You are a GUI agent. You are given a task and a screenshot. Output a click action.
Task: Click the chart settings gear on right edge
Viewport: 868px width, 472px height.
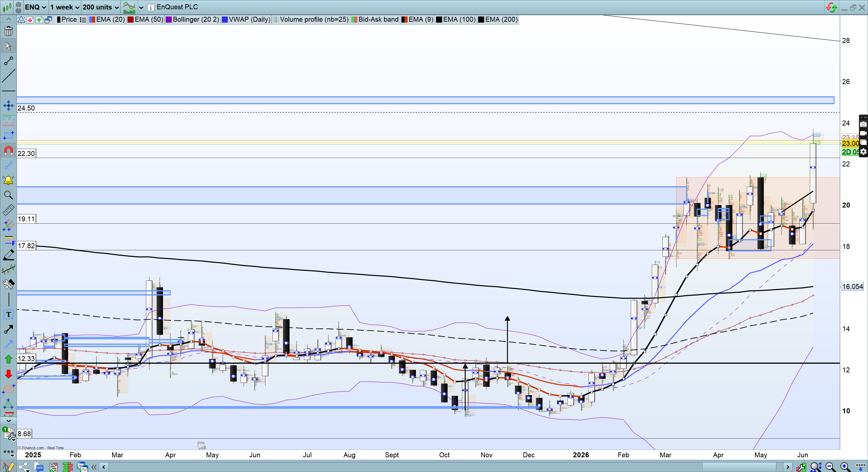(863, 152)
